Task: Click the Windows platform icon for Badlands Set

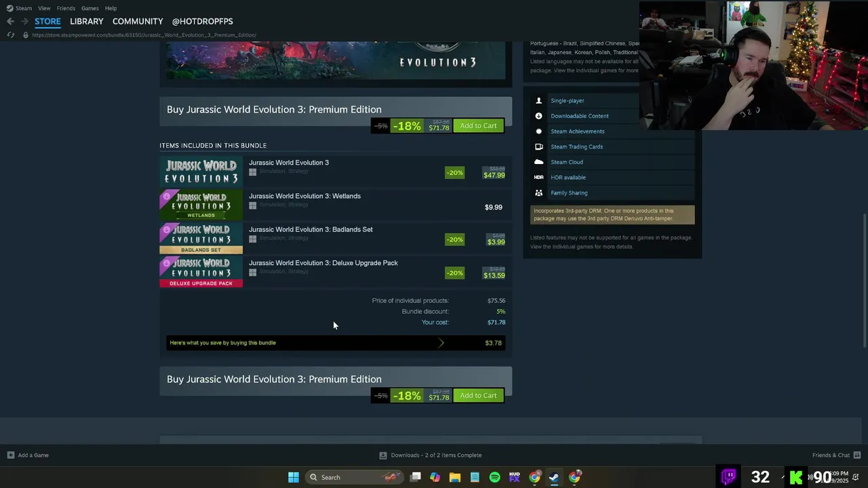Action: click(252, 239)
